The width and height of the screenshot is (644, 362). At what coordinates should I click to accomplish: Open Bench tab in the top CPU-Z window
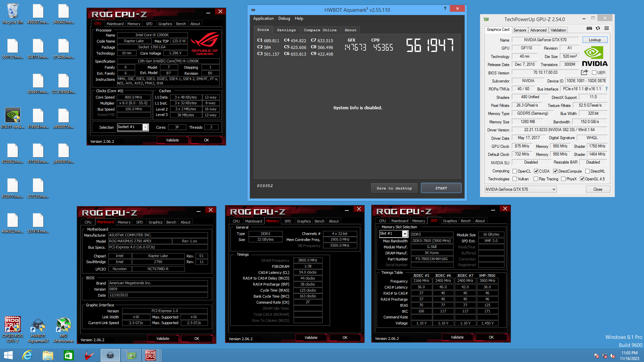(x=181, y=24)
